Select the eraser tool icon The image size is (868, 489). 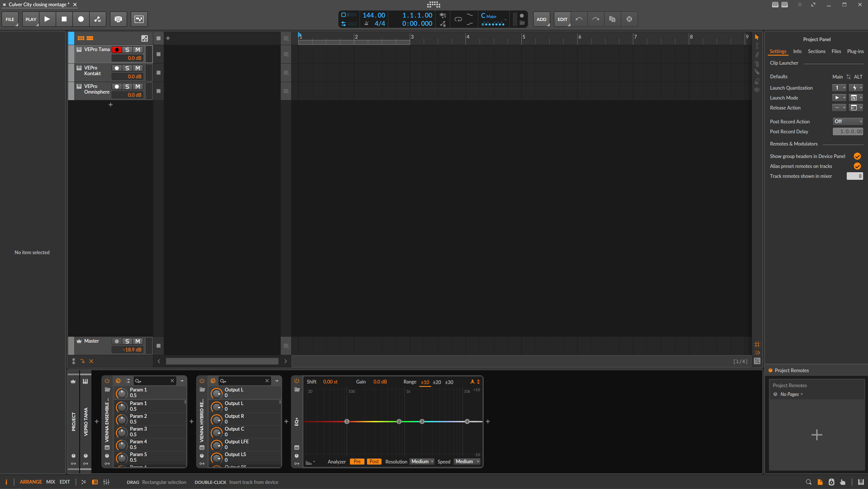click(757, 81)
